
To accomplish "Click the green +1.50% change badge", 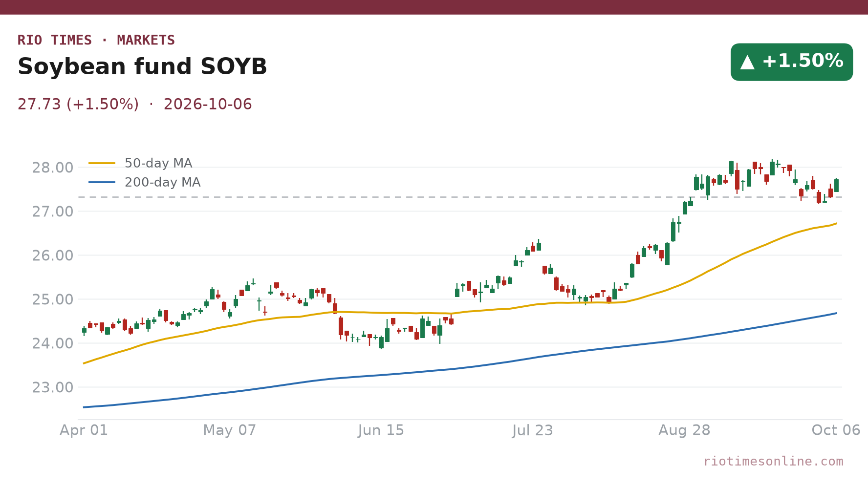I will (x=792, y=62).
